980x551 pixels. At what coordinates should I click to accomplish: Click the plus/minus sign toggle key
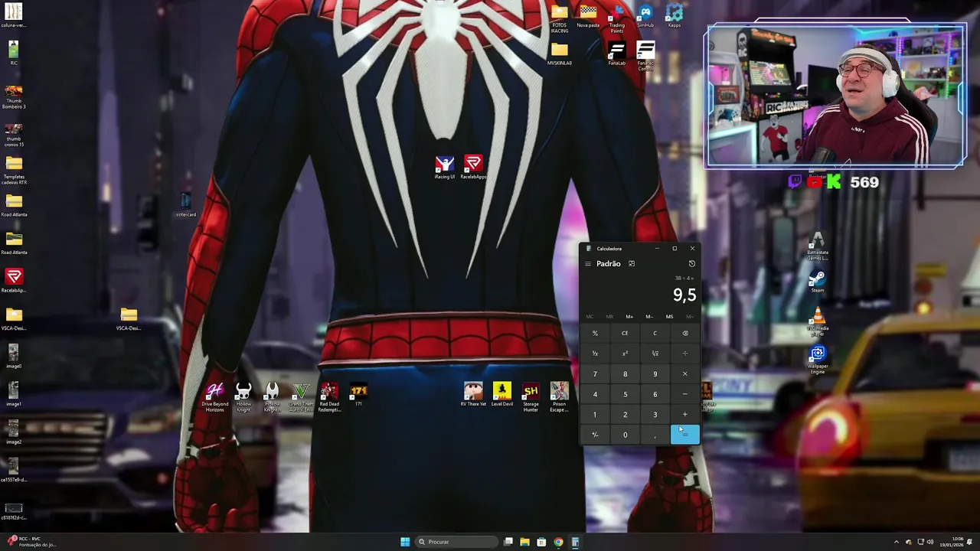click(595, 435)
